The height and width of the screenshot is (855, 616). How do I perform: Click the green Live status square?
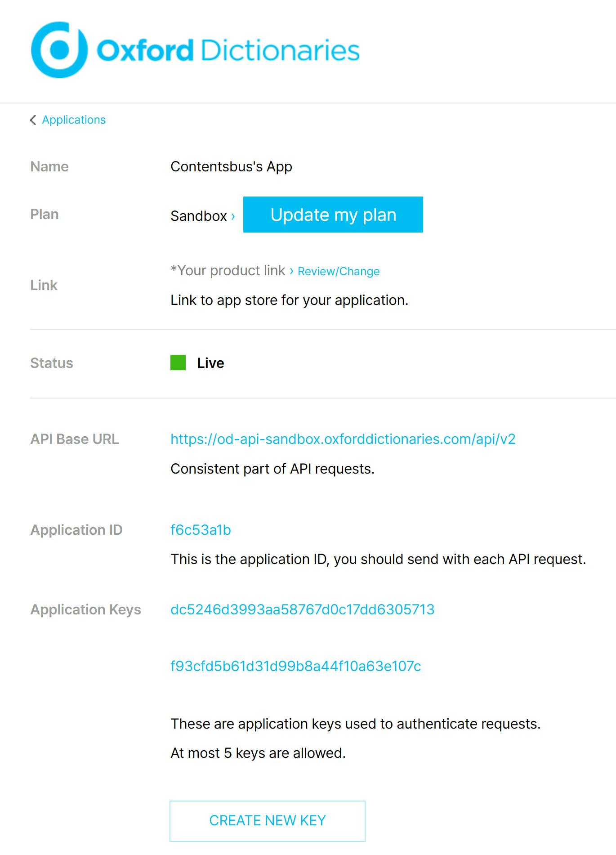point(178,363)
